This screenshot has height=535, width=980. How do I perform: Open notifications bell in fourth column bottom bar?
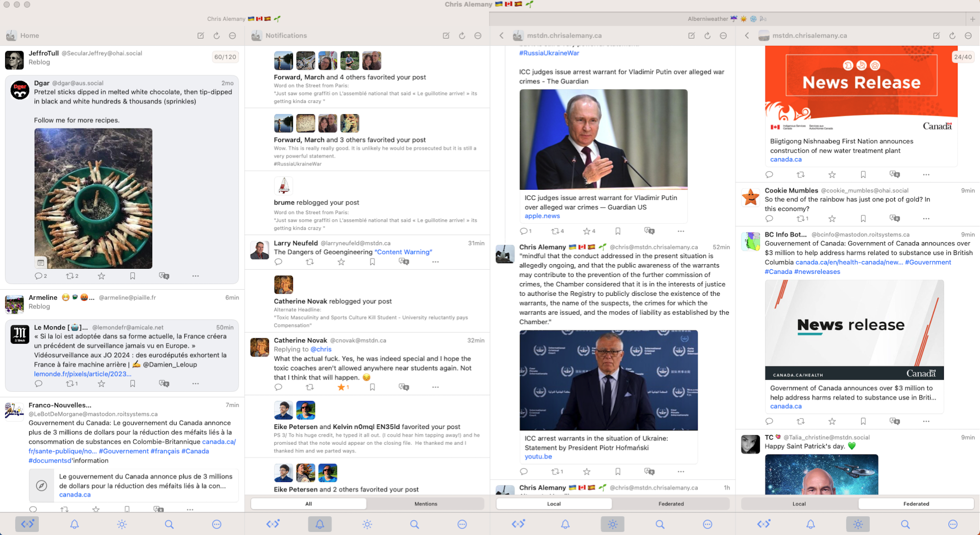[x=811, y=524]
